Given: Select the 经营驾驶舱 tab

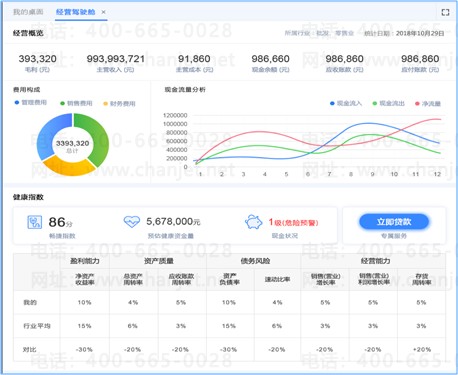Looking at the screenshot, I should tap(76, 12).
